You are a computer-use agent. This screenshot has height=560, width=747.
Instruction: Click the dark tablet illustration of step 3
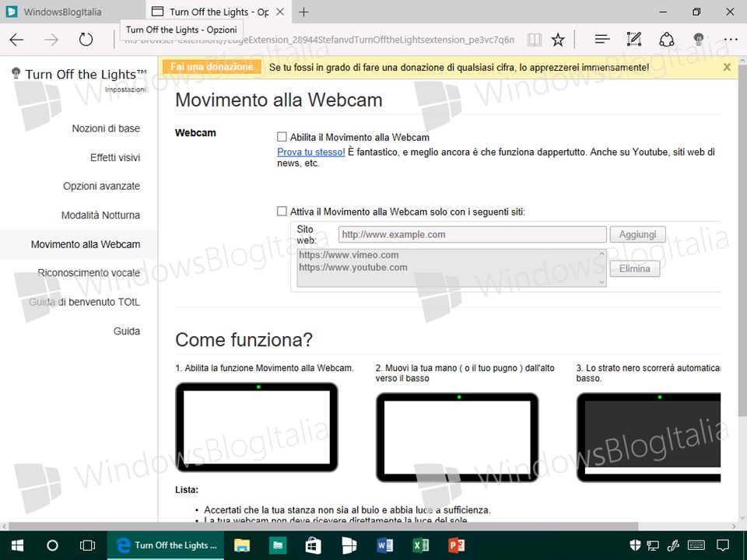point(649,438)
